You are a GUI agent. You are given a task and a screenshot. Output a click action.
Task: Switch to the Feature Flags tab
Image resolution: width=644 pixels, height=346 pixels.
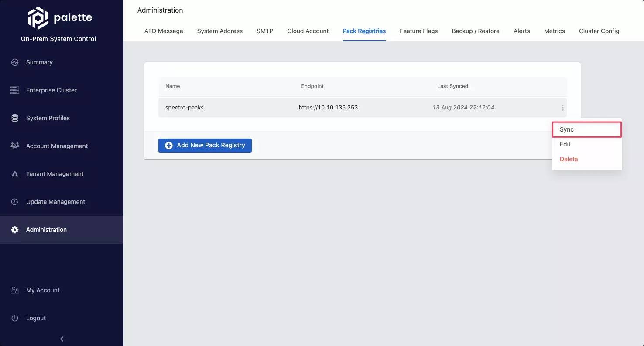tap(418, 31)
